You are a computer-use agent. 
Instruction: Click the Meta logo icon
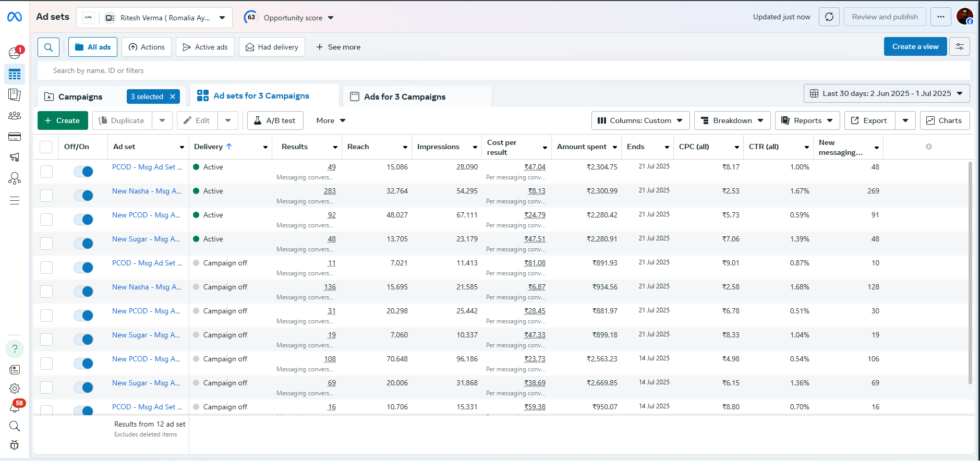click(x=15, y=17)
